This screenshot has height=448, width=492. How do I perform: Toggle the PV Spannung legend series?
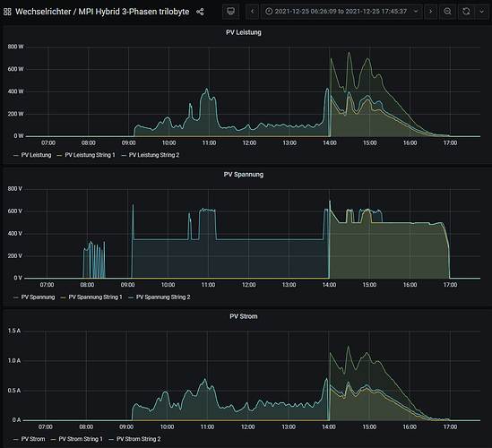click(38, 297)
